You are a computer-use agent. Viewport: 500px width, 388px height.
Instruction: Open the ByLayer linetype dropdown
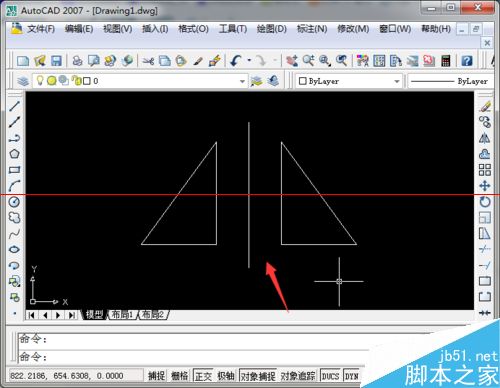[450, 81]
